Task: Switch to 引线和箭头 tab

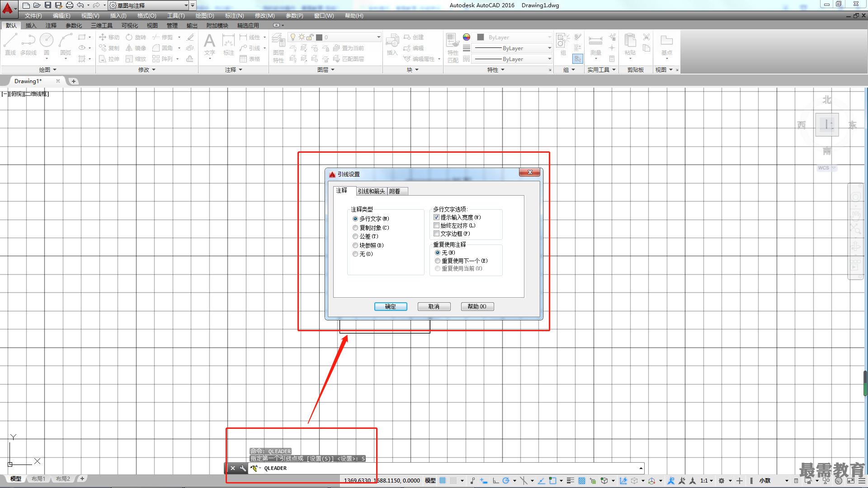Action: point(372,191)
